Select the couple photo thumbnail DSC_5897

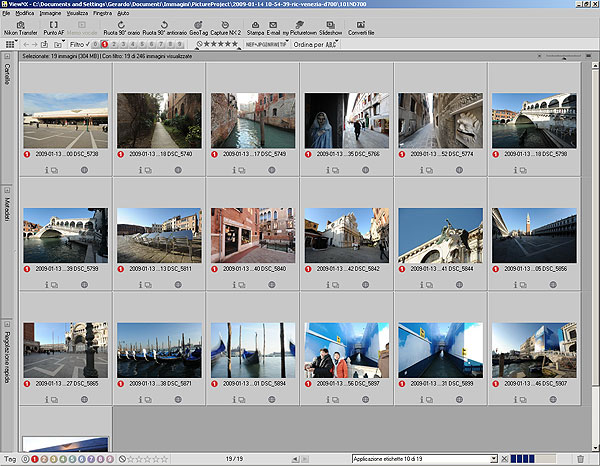[x=347, y=350]
